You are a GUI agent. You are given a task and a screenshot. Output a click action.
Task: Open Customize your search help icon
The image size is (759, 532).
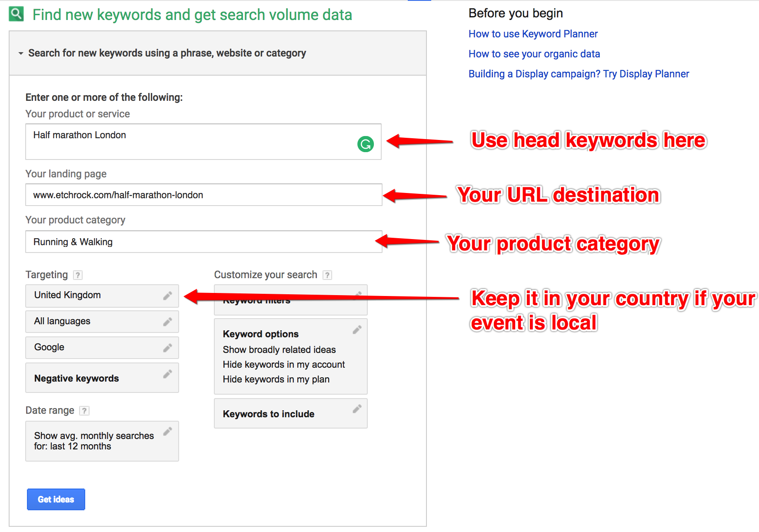[x=327, y=275]
